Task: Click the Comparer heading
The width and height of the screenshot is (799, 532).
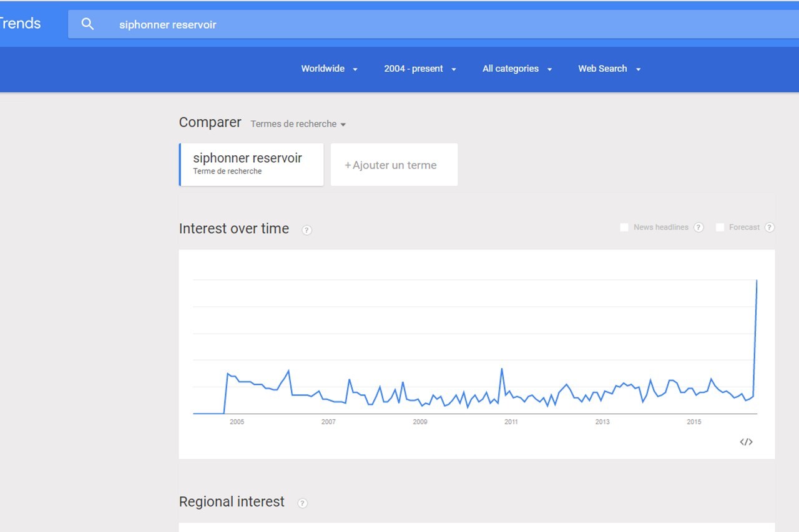Action: coord(210,122)
